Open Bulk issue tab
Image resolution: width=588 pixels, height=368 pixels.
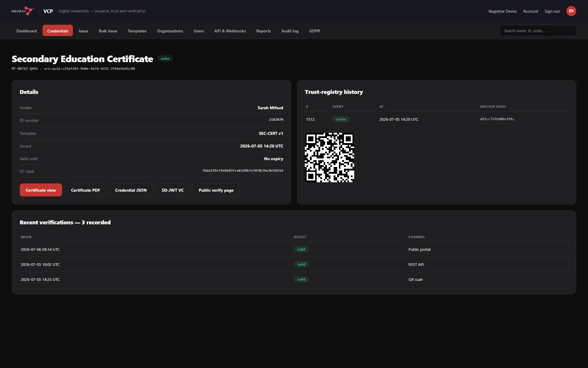click(108, 31)
